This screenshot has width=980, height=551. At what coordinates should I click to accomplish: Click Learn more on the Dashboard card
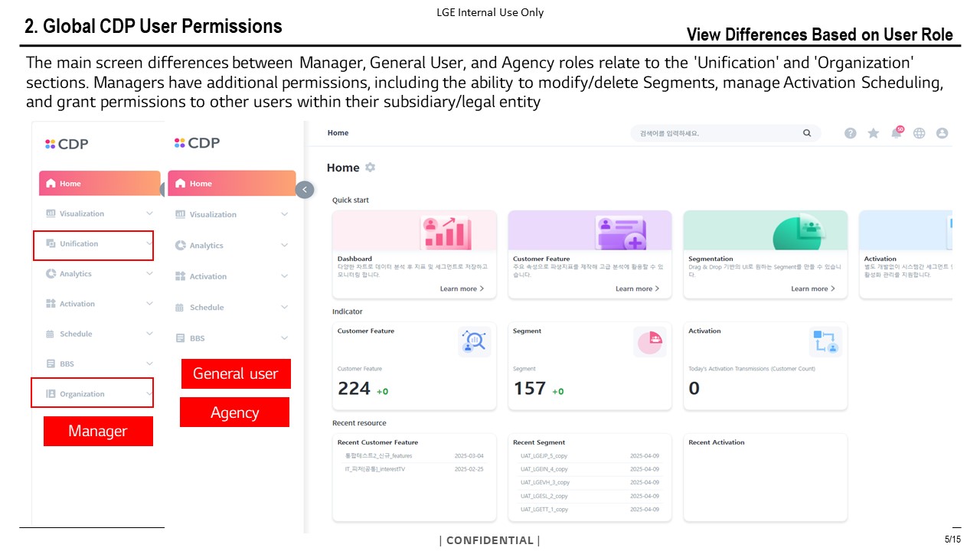tap(462, 289)
